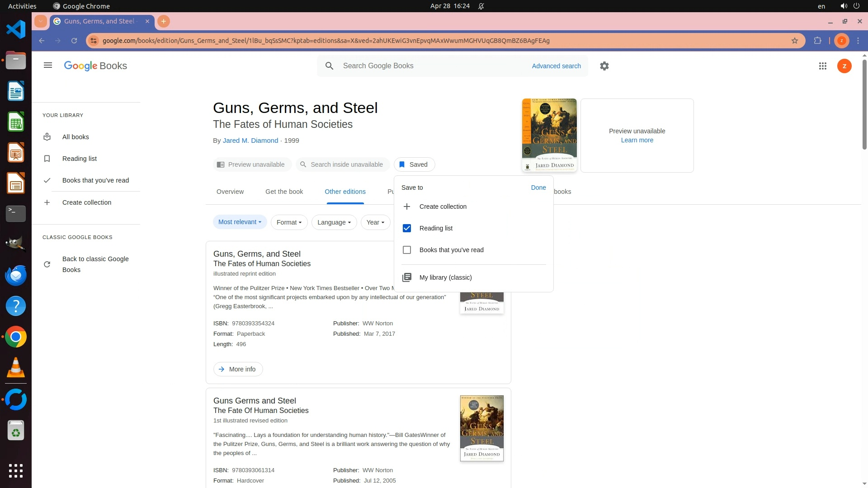868x488 pixels.
Task: Click Done in the Save to popup
Action: pos(538,188)
